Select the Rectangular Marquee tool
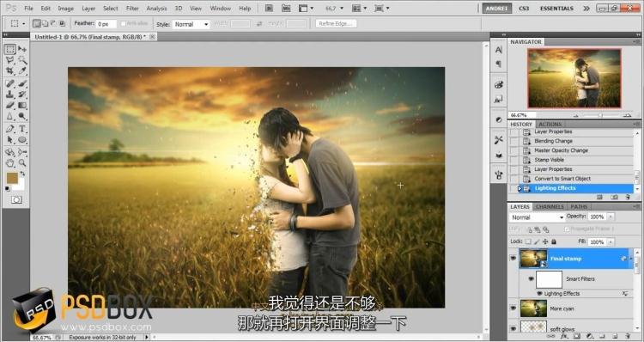The image size is (644, 342). tap(10, 49)
